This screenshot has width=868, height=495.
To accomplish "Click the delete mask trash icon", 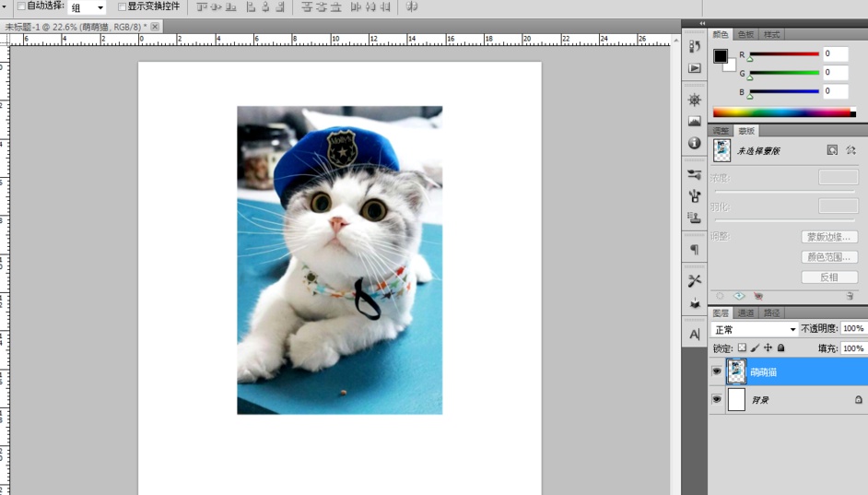I will coord(850,296).
